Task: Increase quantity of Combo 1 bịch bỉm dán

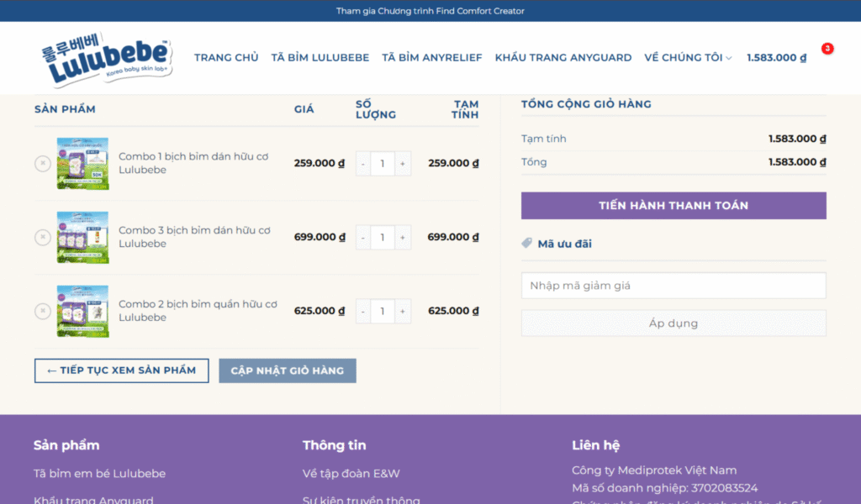Action: (403, 164)
